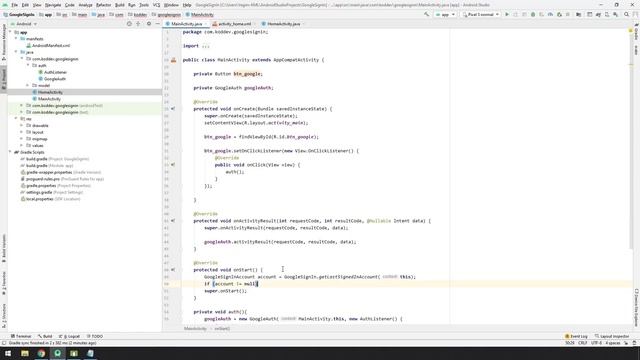Toggle the Favorites side tab

click(x=4, y=283)
